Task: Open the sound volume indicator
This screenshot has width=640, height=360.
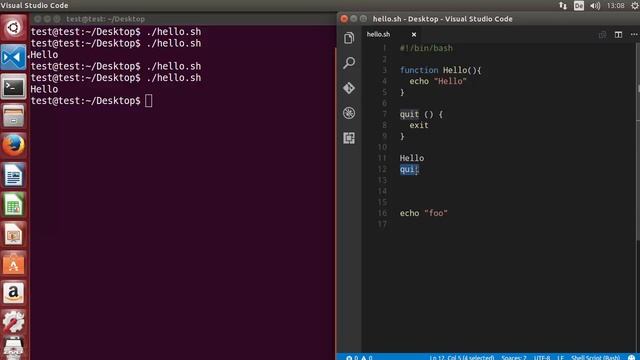Action: click(595, 5)
